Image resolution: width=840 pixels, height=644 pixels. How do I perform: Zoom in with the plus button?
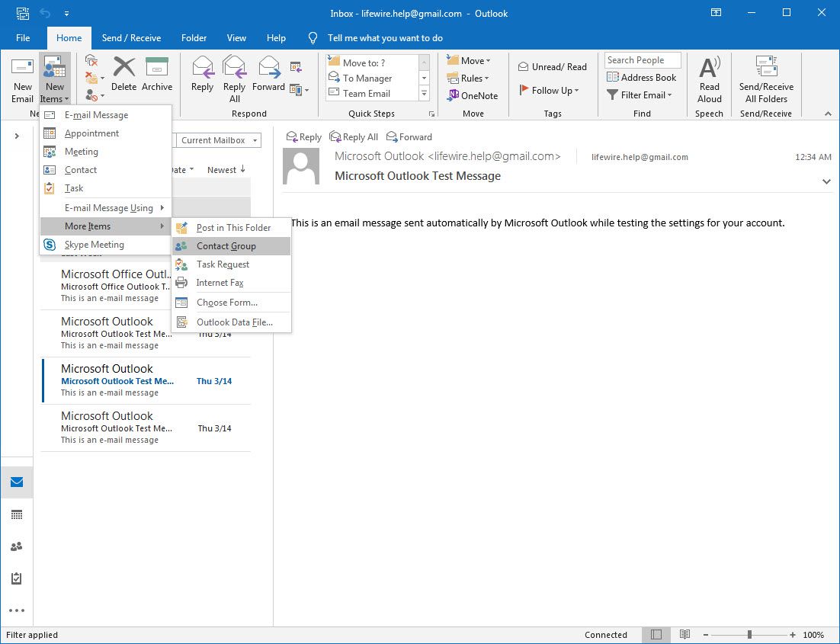coord(792,634)
